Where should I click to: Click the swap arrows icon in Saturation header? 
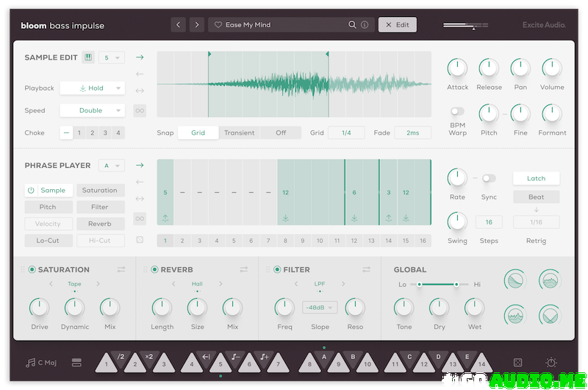pos(121,270)
